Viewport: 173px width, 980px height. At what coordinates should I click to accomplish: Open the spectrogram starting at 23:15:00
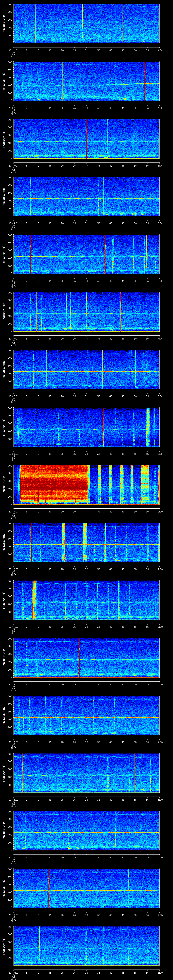(86, 831)
